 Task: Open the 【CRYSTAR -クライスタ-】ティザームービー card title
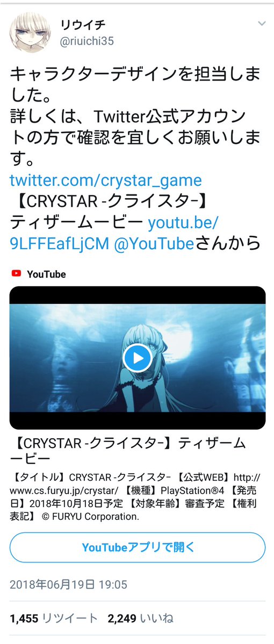point(128,450)
